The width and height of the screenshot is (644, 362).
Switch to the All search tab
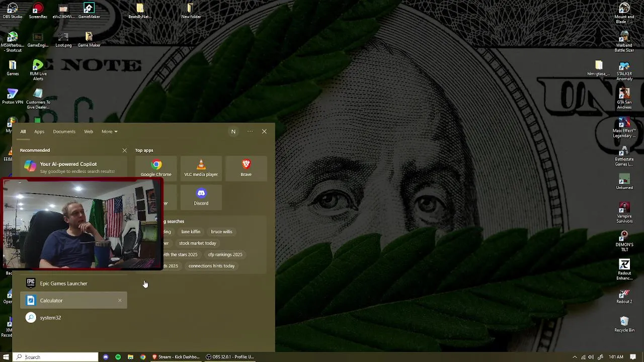(x=23, y=132)
